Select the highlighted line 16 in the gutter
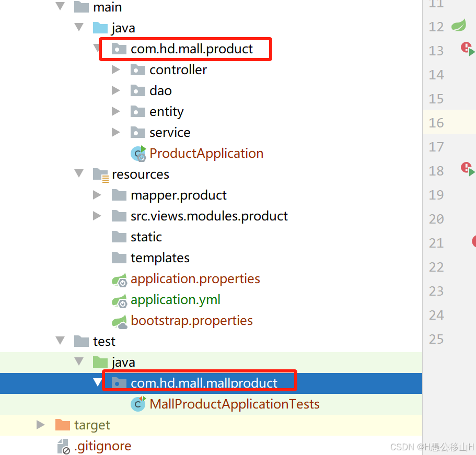This screenshot has height=455, width=476. (436, 122)
